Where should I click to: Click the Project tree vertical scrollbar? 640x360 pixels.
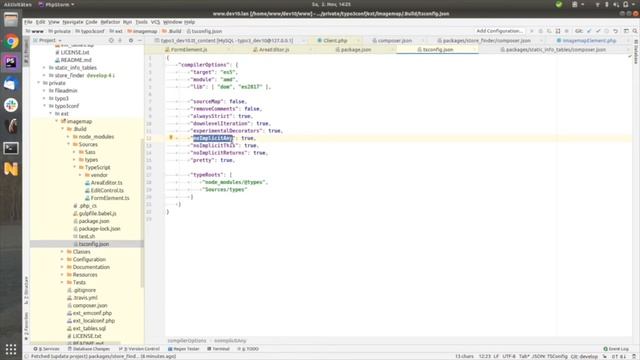(142, 212)
